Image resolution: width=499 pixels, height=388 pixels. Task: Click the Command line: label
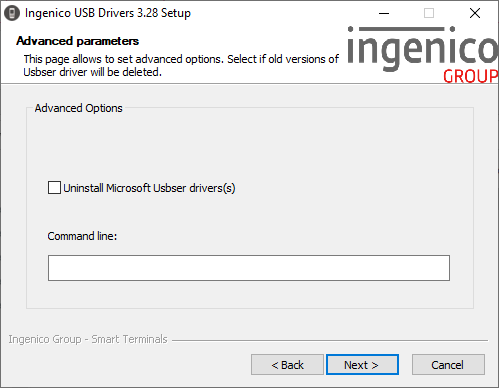[x=82, y=236]
